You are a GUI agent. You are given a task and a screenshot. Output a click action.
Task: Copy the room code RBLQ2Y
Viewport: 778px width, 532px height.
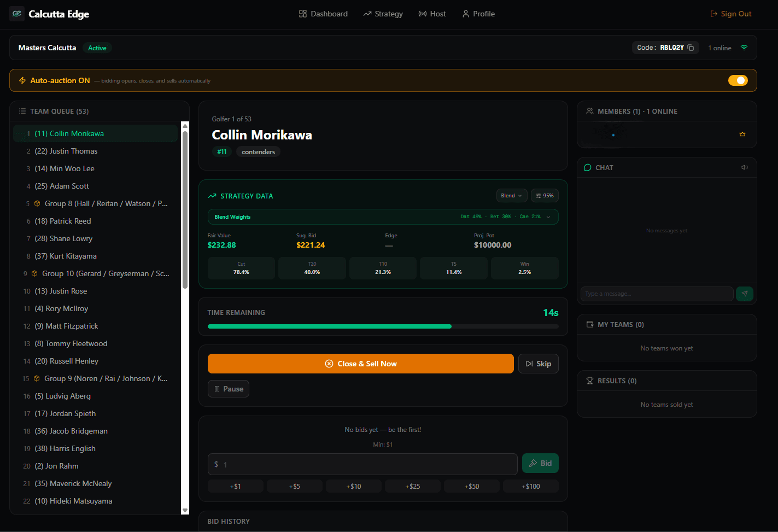click(691, 48)
